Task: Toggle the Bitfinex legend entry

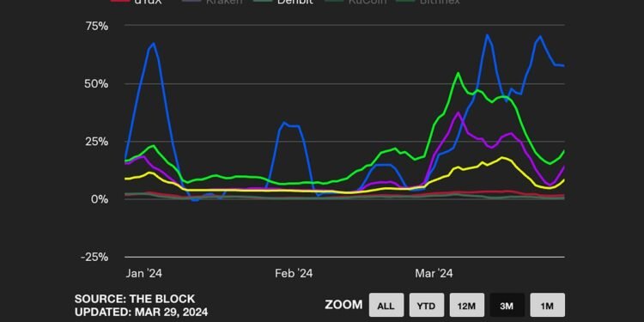Action: click(x=428, y=2)
